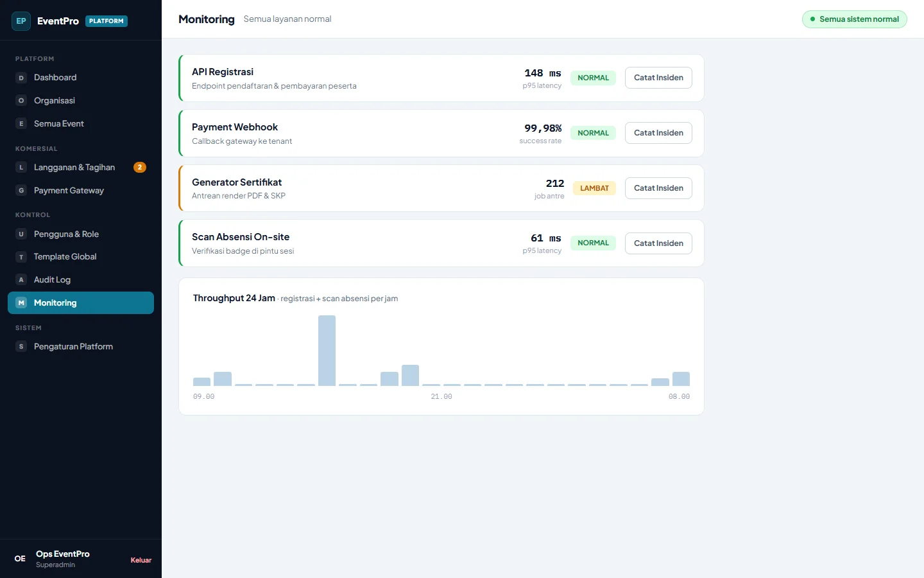Open Audit Log page

pos(81,280)
